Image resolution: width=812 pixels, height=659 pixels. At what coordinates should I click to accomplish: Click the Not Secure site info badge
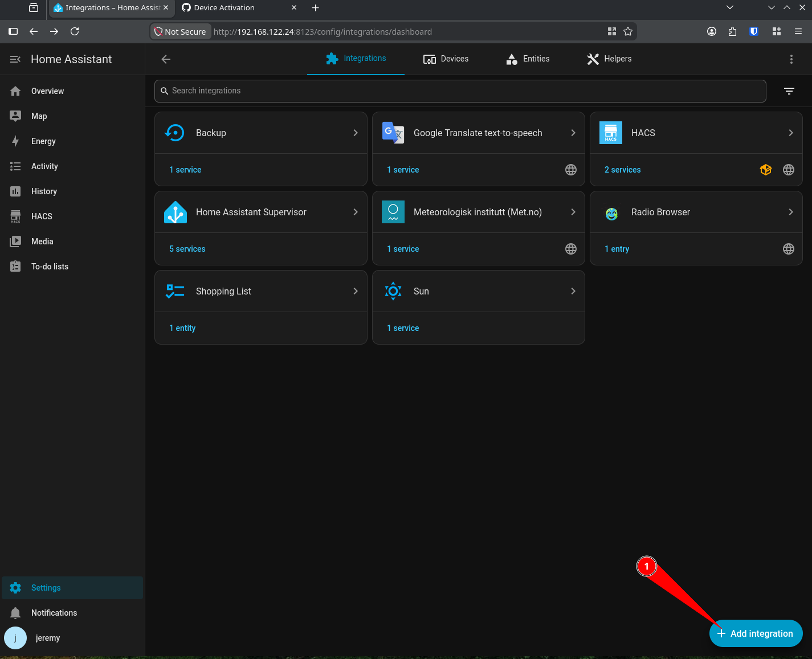pos(180,32)
